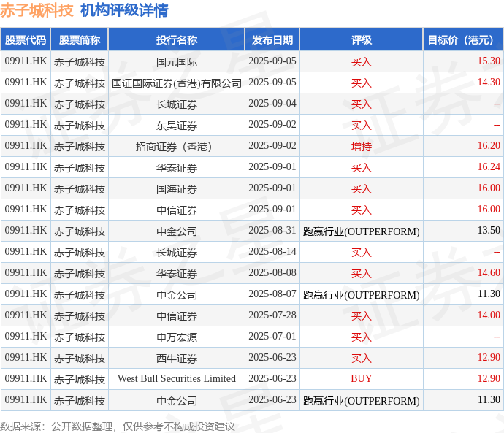
Task: Click 09911.HK in the 国元国际 row
Action: [x=26, y=61]
